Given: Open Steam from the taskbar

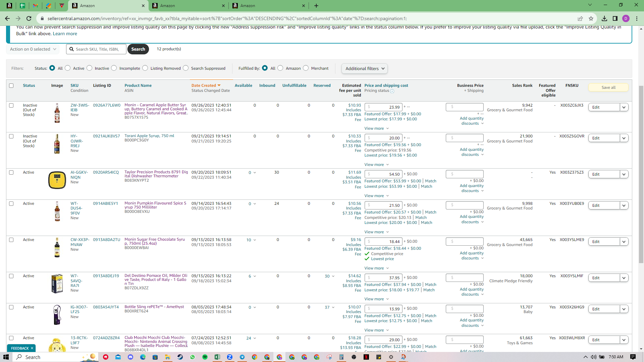Looking at the screenshot, I should click(180, 357).
